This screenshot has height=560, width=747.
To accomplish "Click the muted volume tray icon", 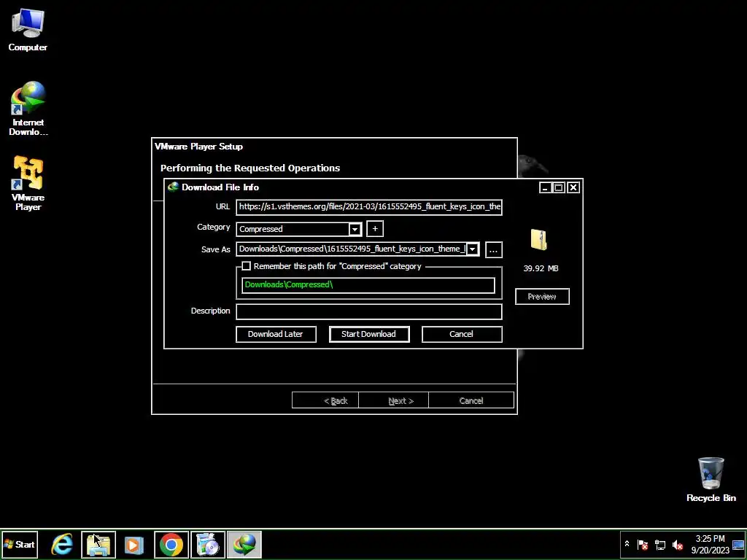I will [678, 544].
